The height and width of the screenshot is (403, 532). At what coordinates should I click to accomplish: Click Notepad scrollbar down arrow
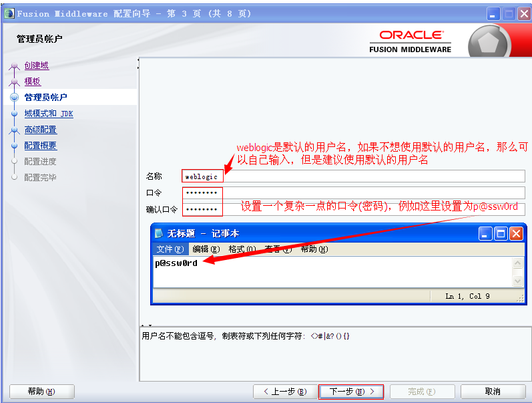coord(517,281)
